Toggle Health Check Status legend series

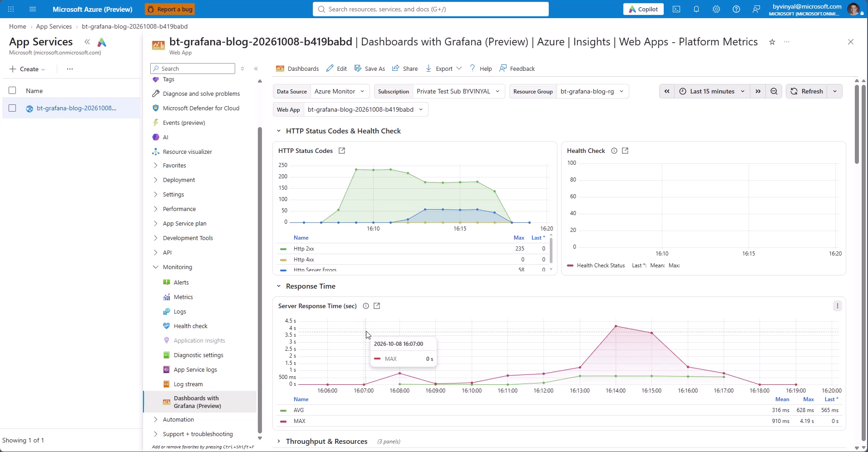[x=601, y=265]
